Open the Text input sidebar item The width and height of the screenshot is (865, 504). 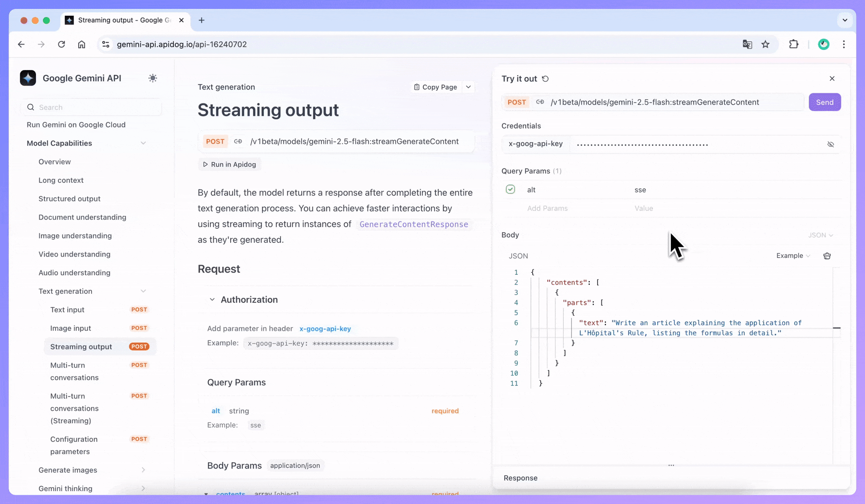(x=67, y=309)
